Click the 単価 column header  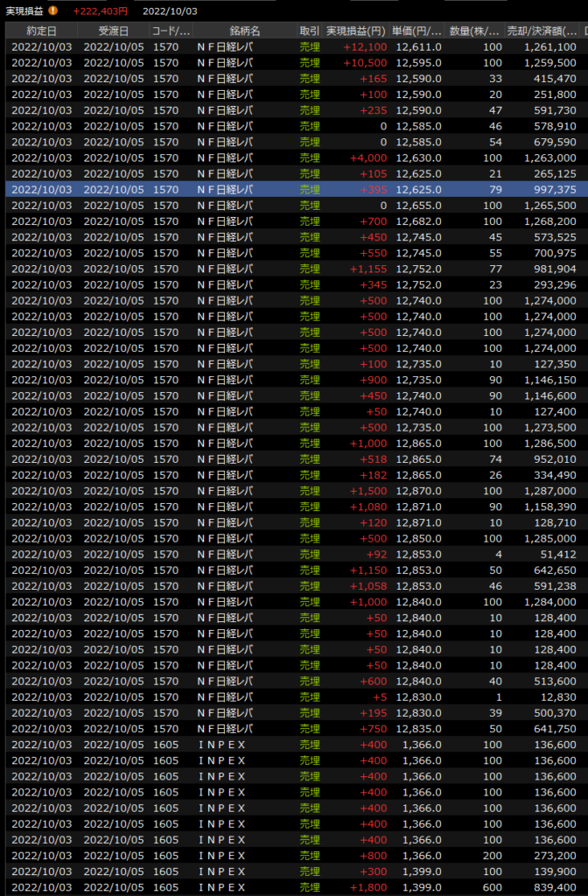click(417, 31)
